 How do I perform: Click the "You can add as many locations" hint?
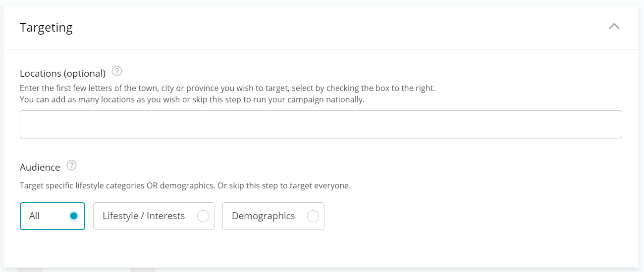(x=192, y=99)
